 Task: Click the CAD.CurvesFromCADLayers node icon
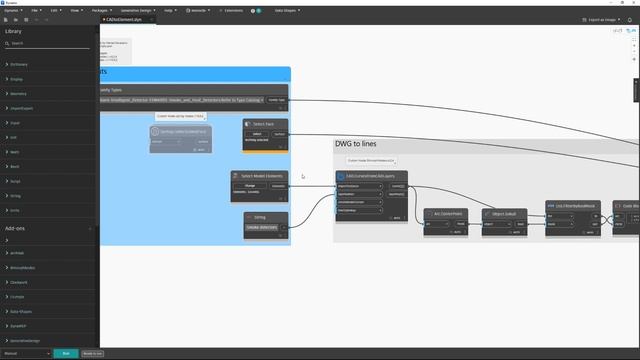point(341,176)
